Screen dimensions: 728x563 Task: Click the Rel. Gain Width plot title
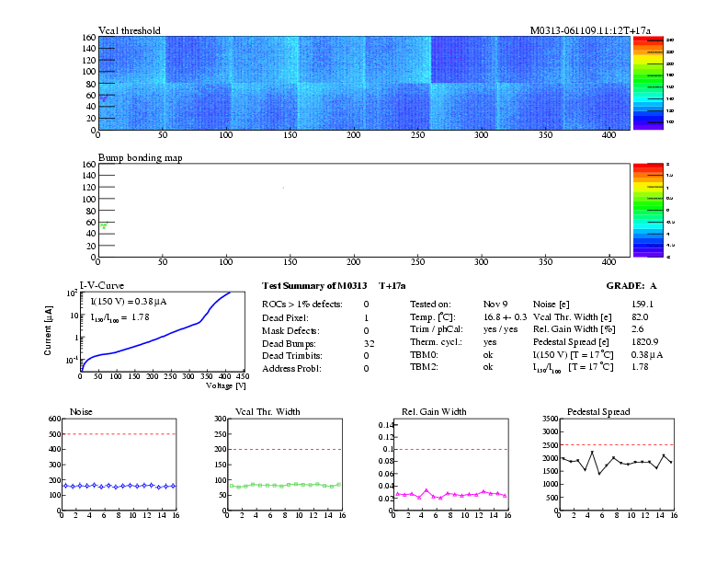pyautogui.click(x=430, y=411)
